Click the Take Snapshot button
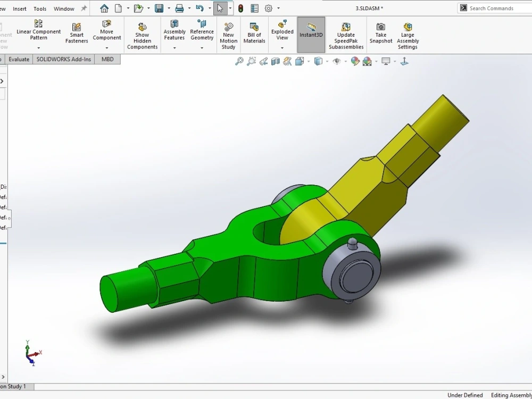The image size is (532, 399). point(380,35)
